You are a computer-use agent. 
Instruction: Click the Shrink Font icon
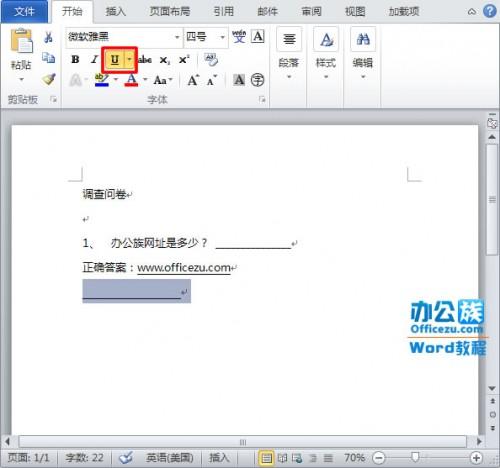[x=212, y=80]
